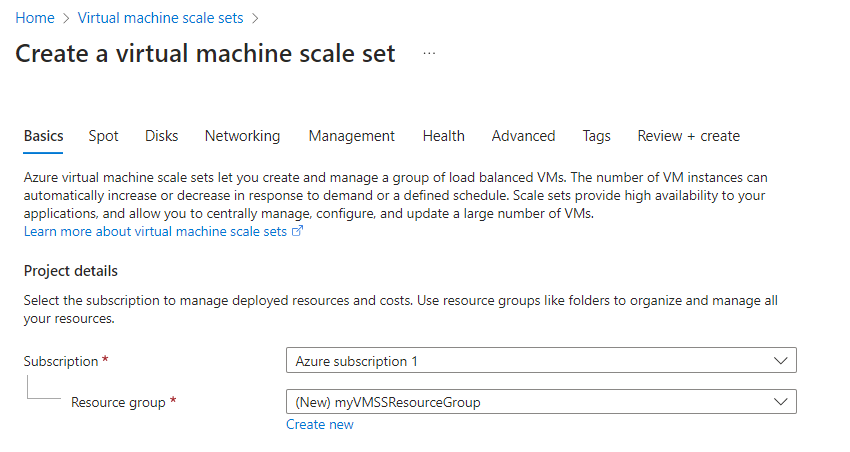Expand the Subscription dropdown chevron
The height and width of the screenshot is (452, 850).
[780, 361]
